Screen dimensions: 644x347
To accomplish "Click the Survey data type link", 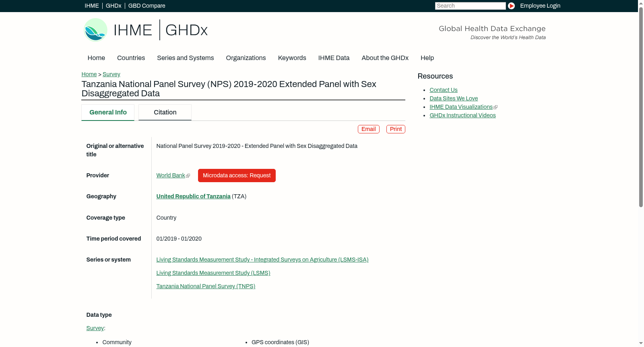I will [x=95, y=328].
